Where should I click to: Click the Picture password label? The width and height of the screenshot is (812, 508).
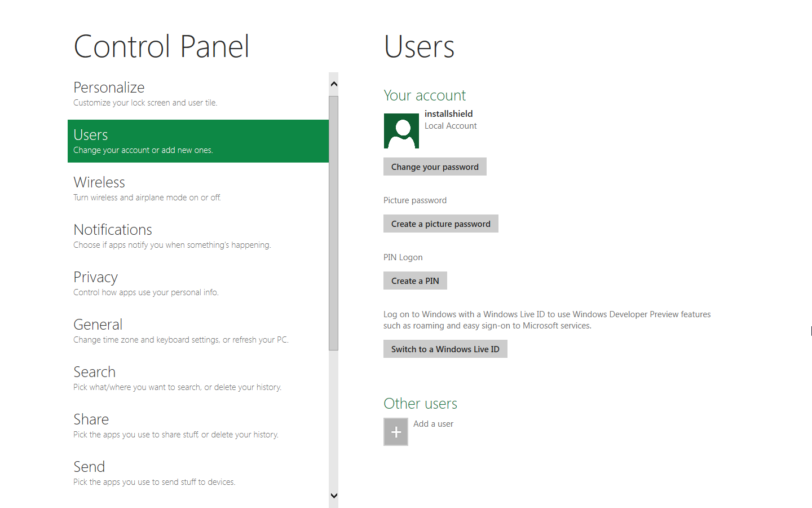point(415,200)
